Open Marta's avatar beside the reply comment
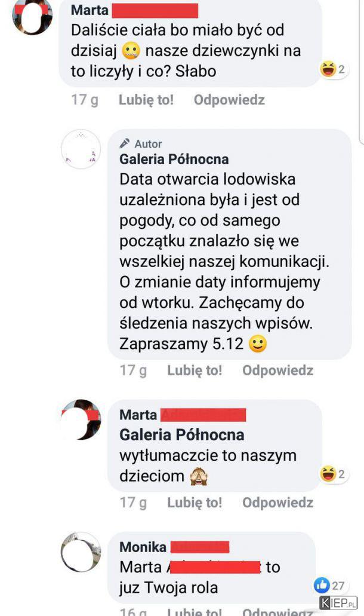This screenshot has width=364, height=616. 81,419
